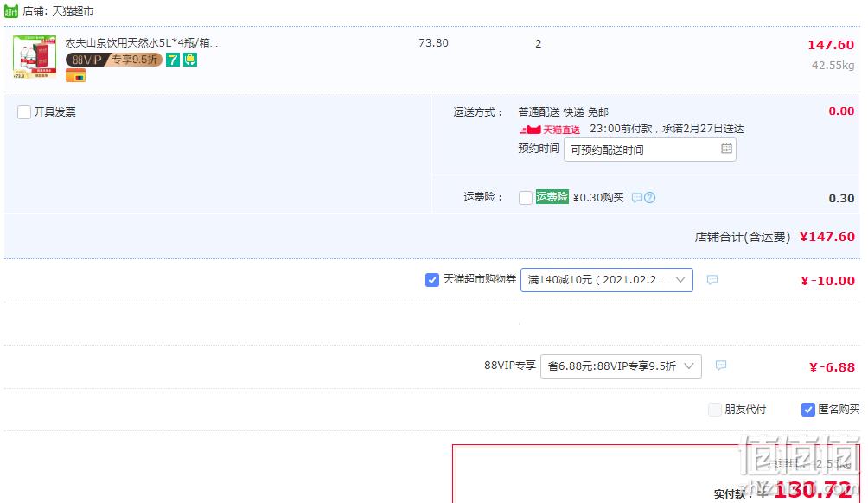
Task: Click the shipping fee 0.00
Action: (841, 111)
